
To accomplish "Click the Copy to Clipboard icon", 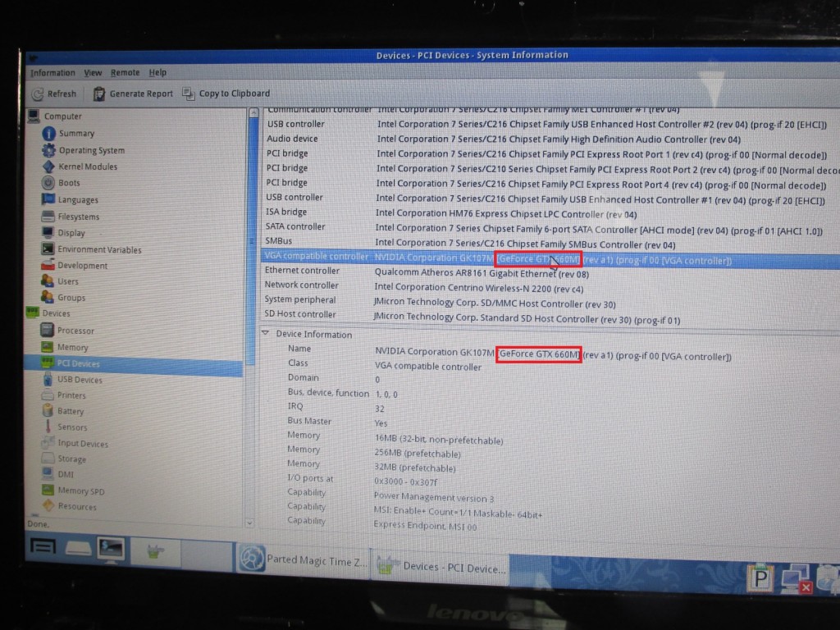I will 189,94.
